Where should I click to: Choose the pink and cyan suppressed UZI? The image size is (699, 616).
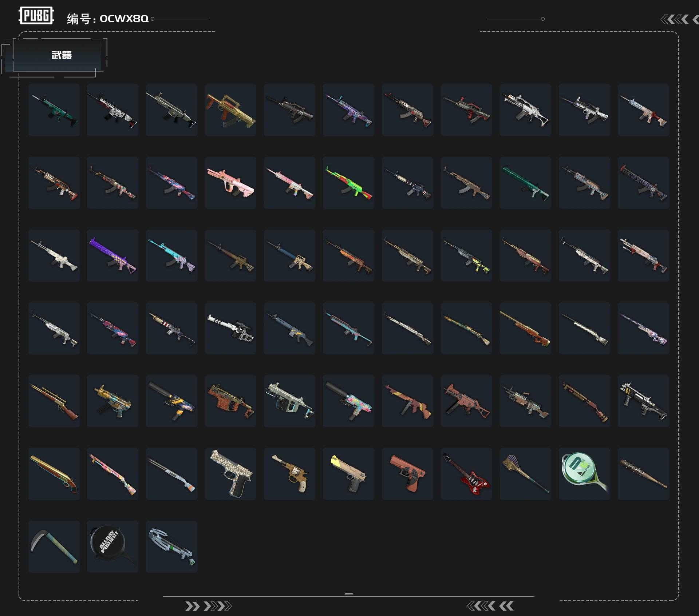pyautogui.click(x=348, y=401)
